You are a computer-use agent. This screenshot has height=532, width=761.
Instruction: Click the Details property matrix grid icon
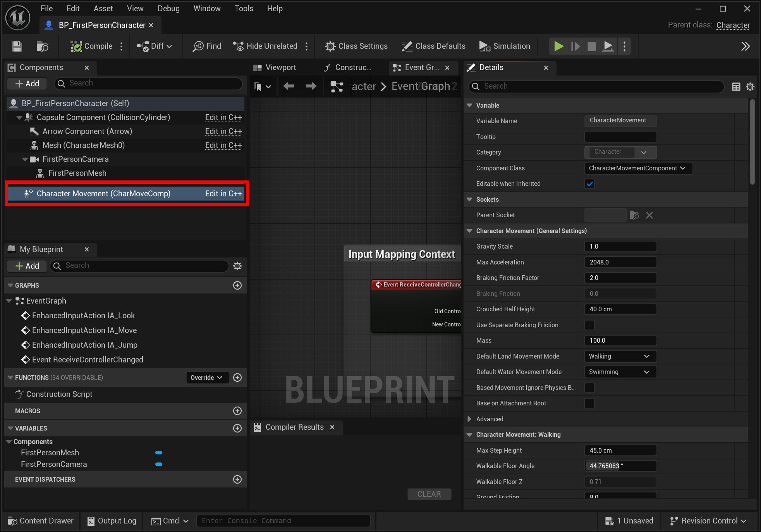pos(736,87)
